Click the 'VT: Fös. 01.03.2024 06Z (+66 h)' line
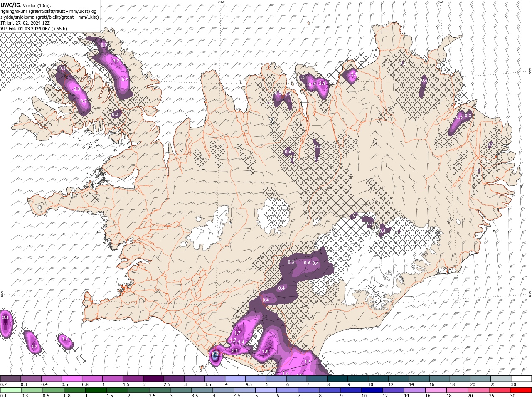 (x=34, y=29)
